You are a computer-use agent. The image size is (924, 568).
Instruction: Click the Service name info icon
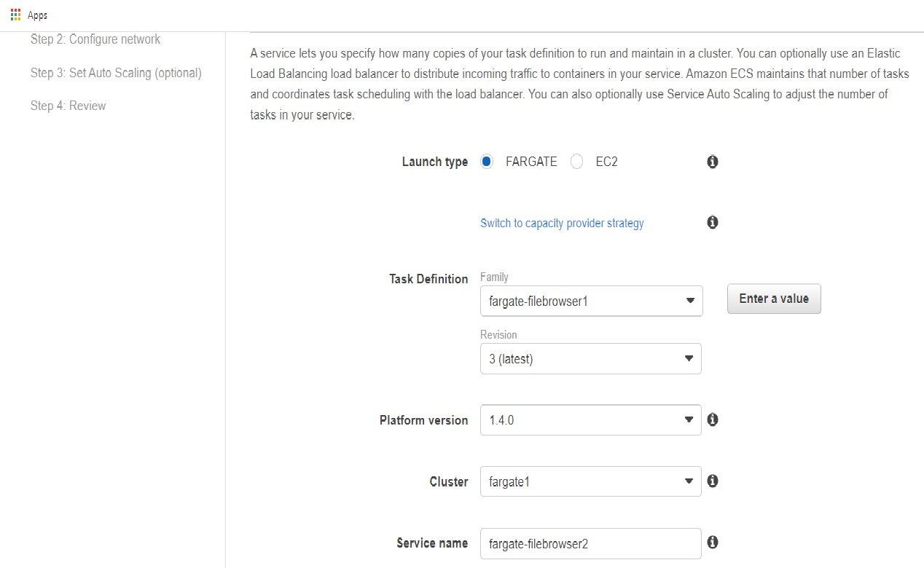click(713, 542)
